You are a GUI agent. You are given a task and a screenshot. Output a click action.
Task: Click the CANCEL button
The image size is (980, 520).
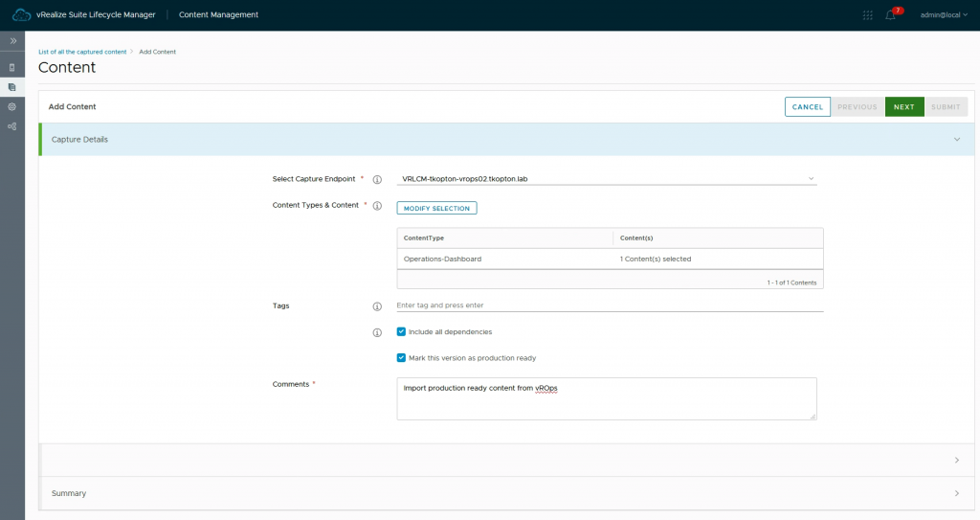pyautogui.click(x=808, y=107)
